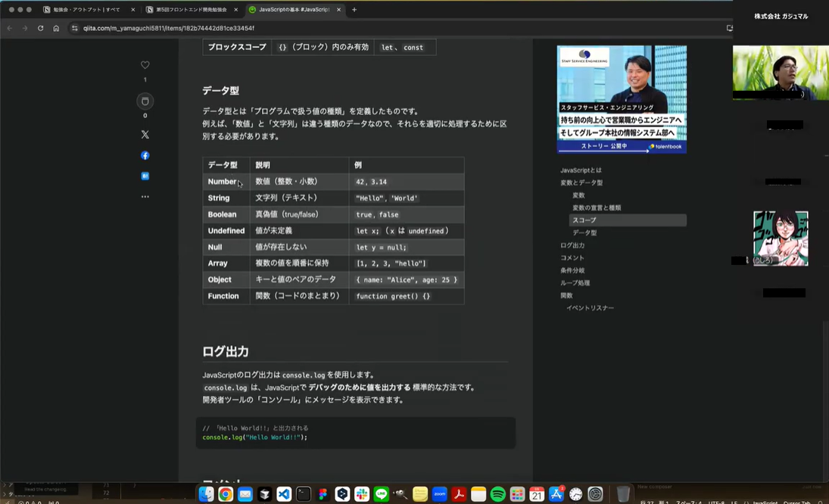
Task: Open System Settings from the Dock
Action: tap(595, 494)
